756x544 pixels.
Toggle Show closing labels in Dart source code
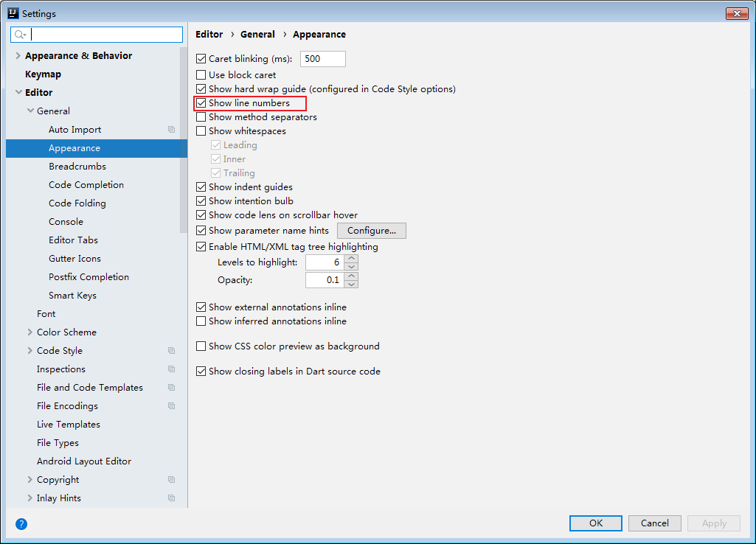pos(201,371)
